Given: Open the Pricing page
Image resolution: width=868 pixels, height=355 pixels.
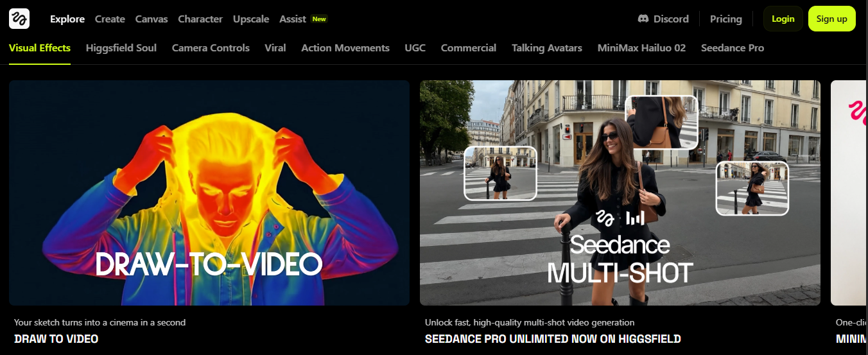Looking at the screenshot, I should pyautogui.click(x=726, y=19).
